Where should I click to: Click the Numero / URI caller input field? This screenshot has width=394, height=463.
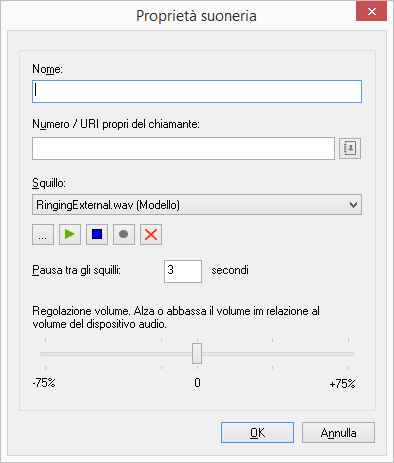183,148
